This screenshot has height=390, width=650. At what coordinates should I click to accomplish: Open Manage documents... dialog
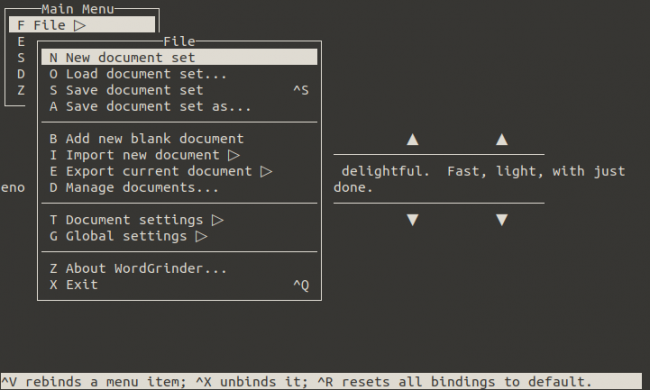(x=179, y=187)
